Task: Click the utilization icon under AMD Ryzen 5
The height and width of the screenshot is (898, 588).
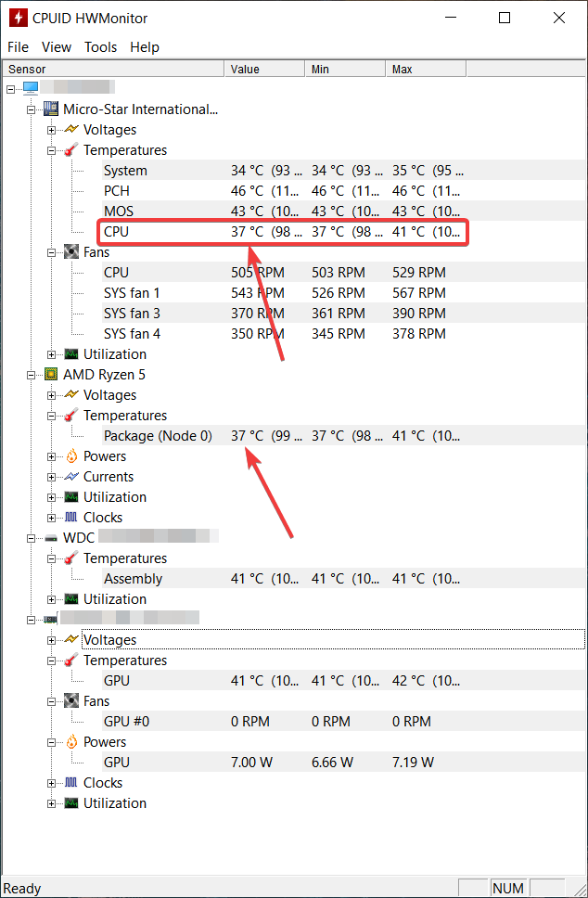Action: coord(71,496)
